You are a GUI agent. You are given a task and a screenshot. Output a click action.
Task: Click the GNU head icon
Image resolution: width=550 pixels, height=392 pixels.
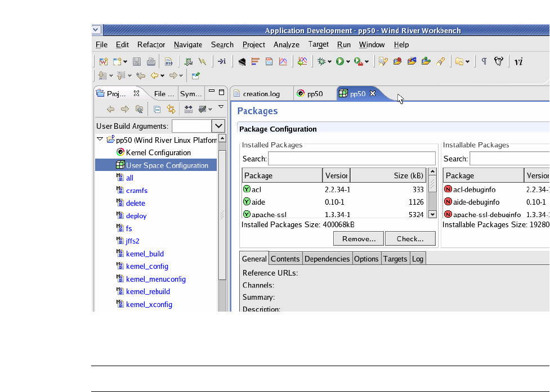pos(498,62)
